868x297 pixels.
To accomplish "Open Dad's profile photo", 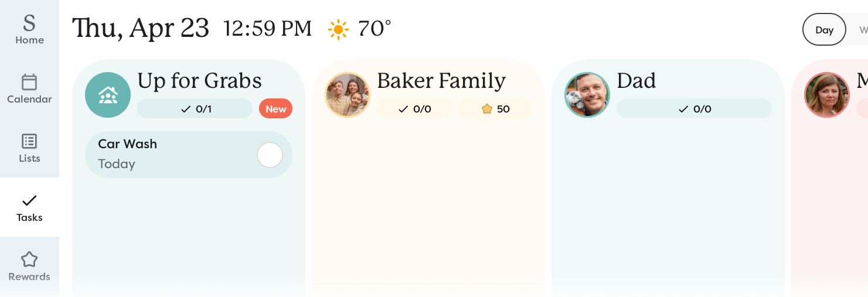I will coord(587,95).
